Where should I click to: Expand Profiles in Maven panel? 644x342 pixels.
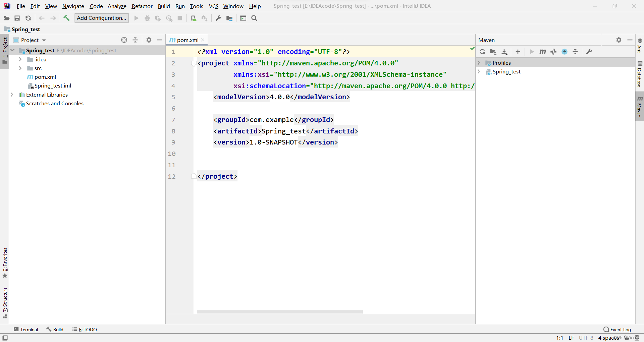[479, 63]
